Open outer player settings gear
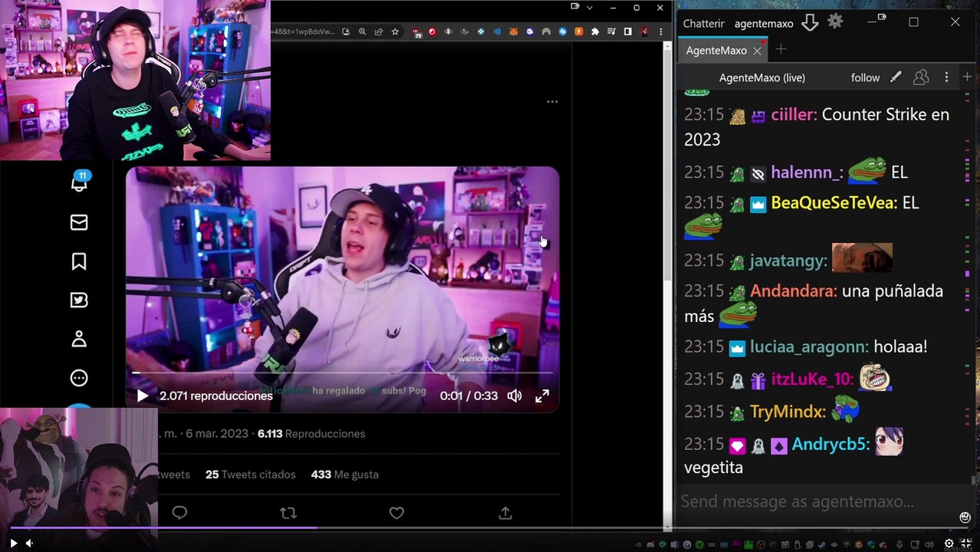 click(x=949, y=544)
